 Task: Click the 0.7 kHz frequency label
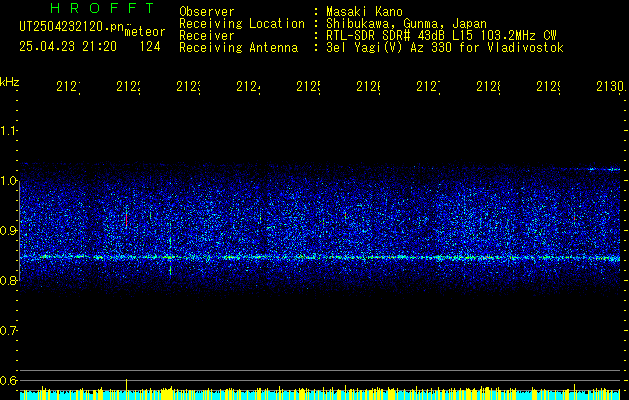8,331
